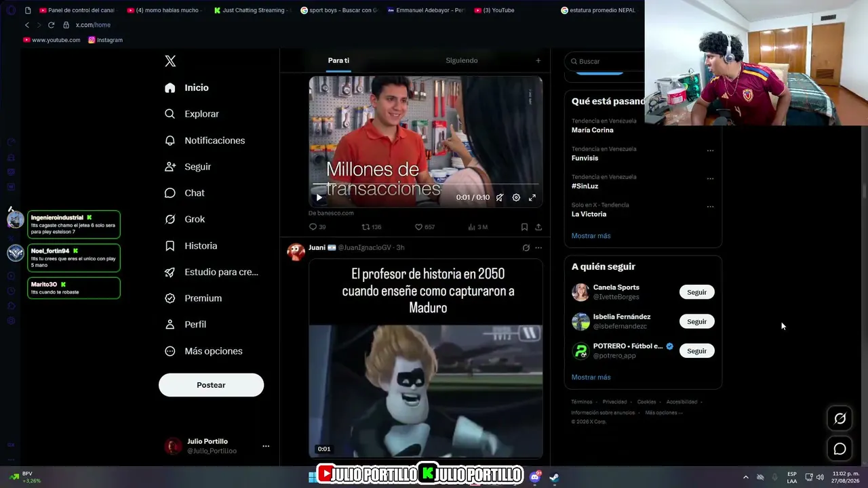The image size is (868, 488).
Task: Open more options for #SinLuz trend
Action: coord(710,179)
